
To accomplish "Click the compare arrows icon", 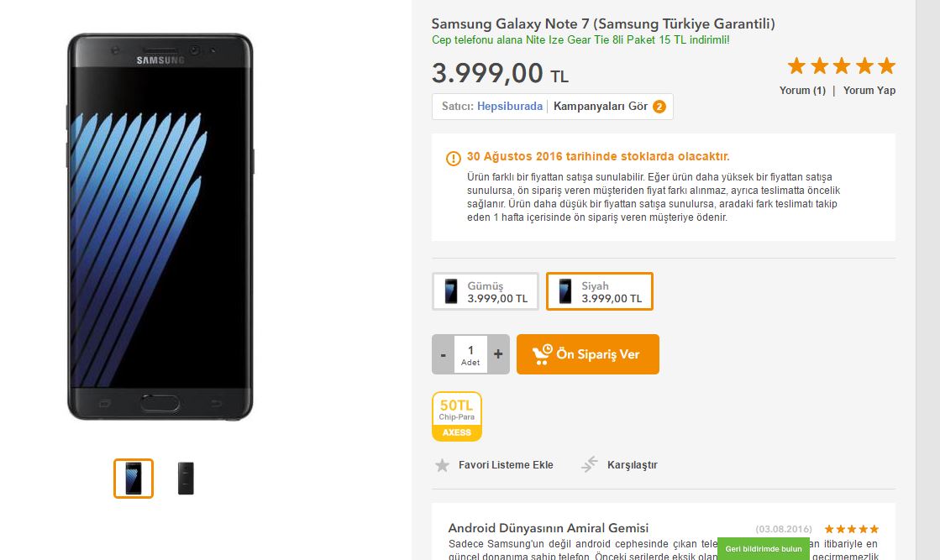I will click(x=590, y=464).
